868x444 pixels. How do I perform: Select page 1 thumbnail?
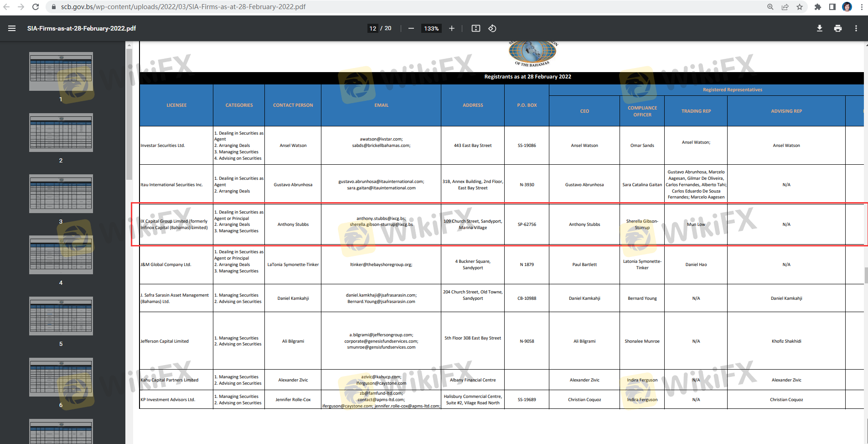[x=61, y=71]
